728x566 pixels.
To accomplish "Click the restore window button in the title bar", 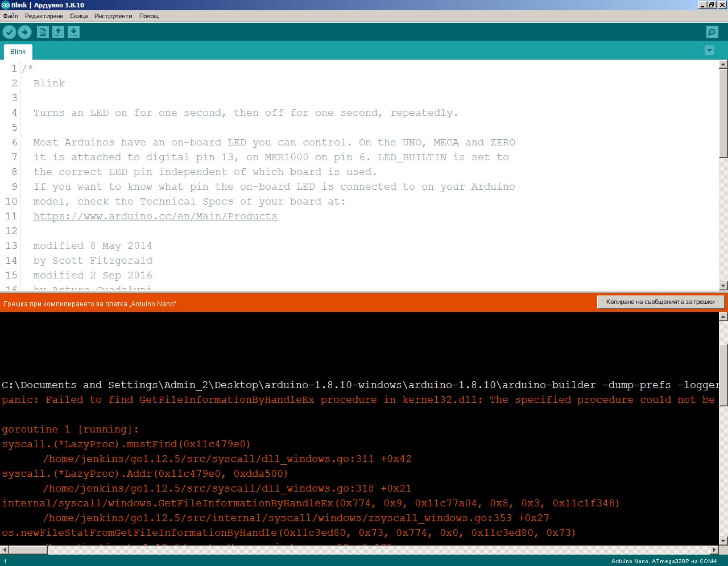I will 712,5.
